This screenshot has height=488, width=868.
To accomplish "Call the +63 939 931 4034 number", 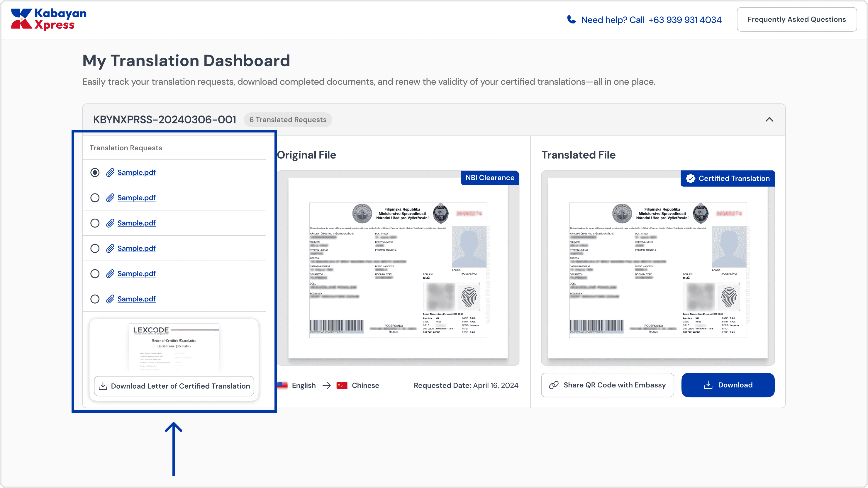I will (685, 20).
